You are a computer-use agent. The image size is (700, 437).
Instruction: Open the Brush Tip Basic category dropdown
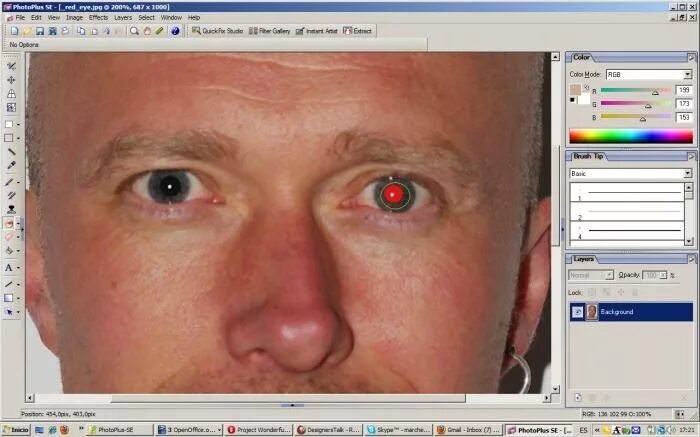(x=688, y=173)
